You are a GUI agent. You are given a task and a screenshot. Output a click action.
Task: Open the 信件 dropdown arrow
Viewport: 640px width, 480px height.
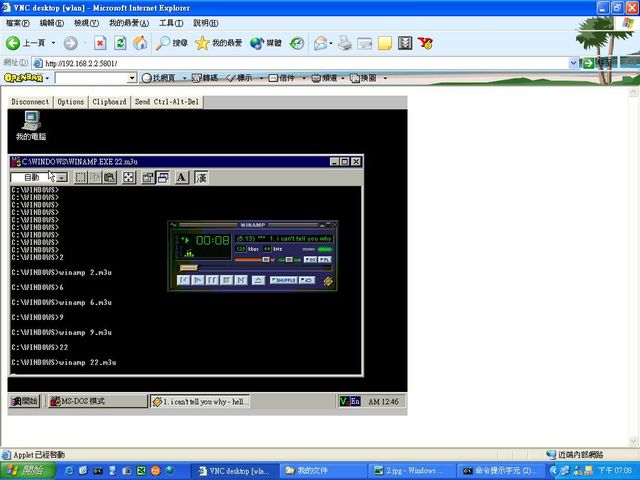(x=303, y=78)
